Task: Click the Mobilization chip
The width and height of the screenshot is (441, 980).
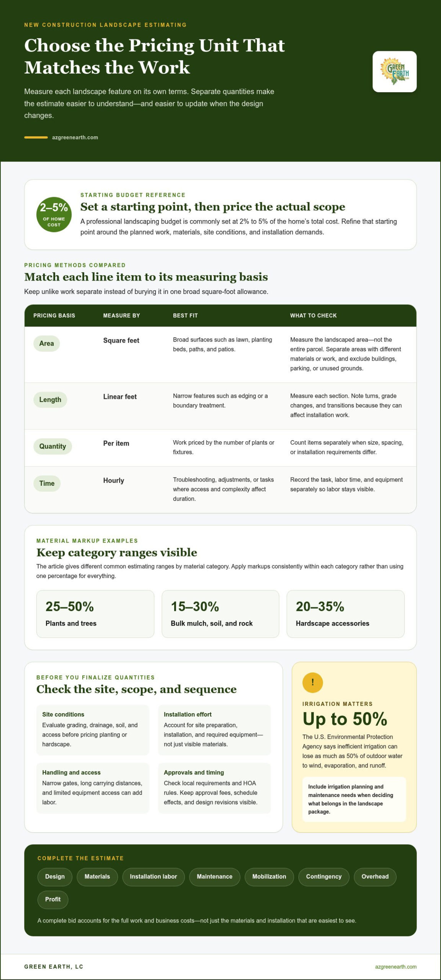Action: pyautogui.click(x=269, y=877)
